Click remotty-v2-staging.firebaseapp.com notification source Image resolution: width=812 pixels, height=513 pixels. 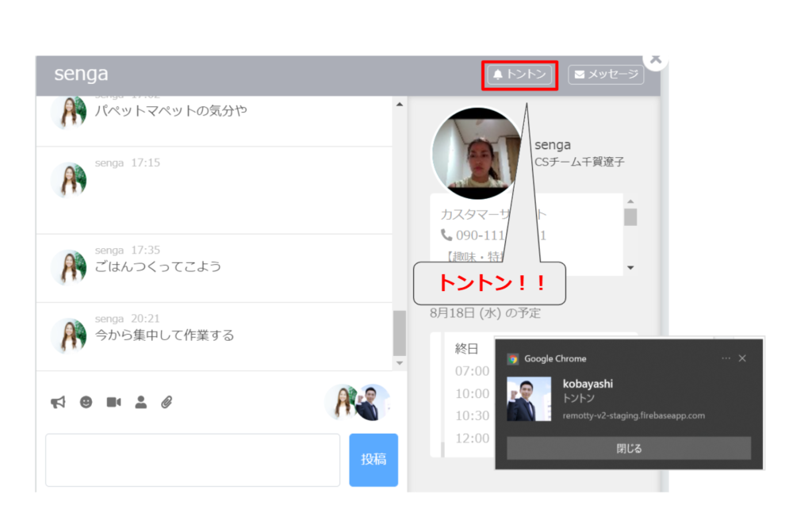pyautogui.click(x=634, y=415)
